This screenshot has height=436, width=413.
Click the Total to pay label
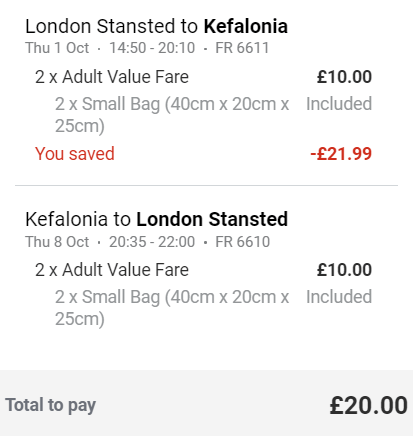tap(51, 405)
